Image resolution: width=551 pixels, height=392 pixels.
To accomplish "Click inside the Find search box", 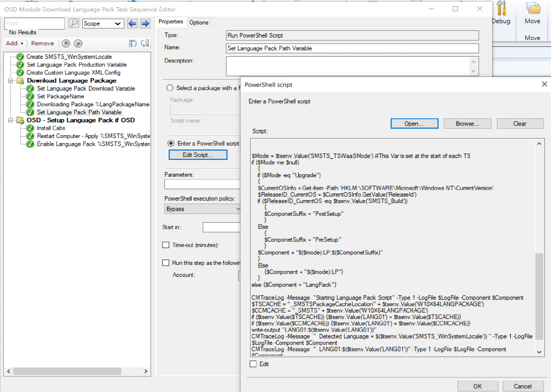I will click(34, 23).
